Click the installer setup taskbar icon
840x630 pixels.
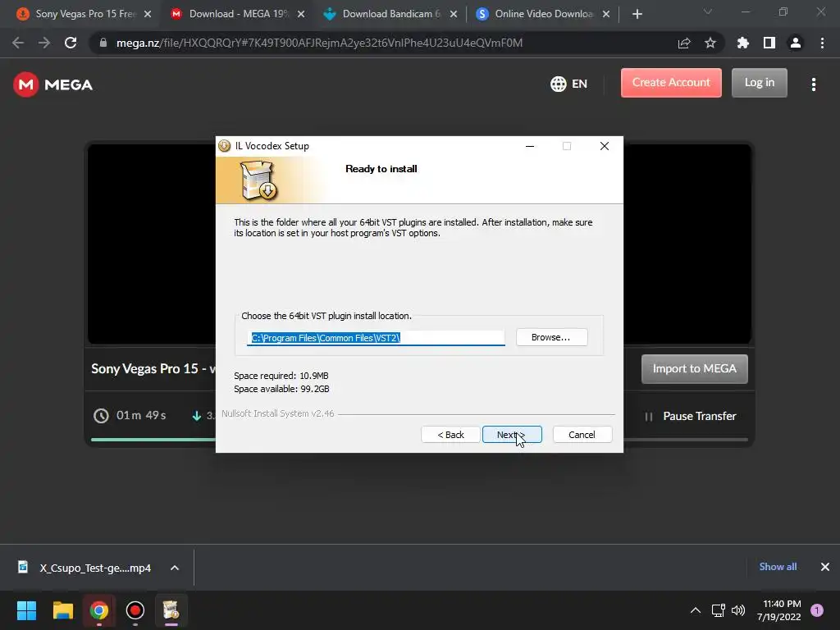[x=171, y=610]
